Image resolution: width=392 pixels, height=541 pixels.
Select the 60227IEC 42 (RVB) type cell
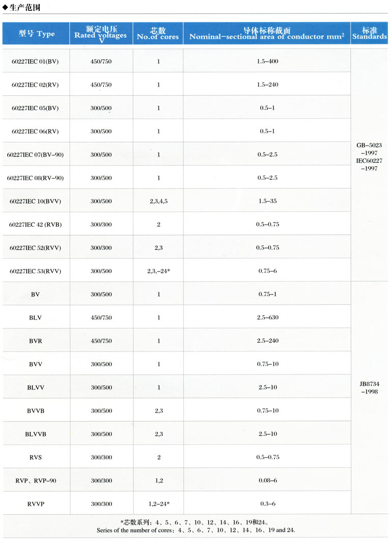[x=35, y=225]
